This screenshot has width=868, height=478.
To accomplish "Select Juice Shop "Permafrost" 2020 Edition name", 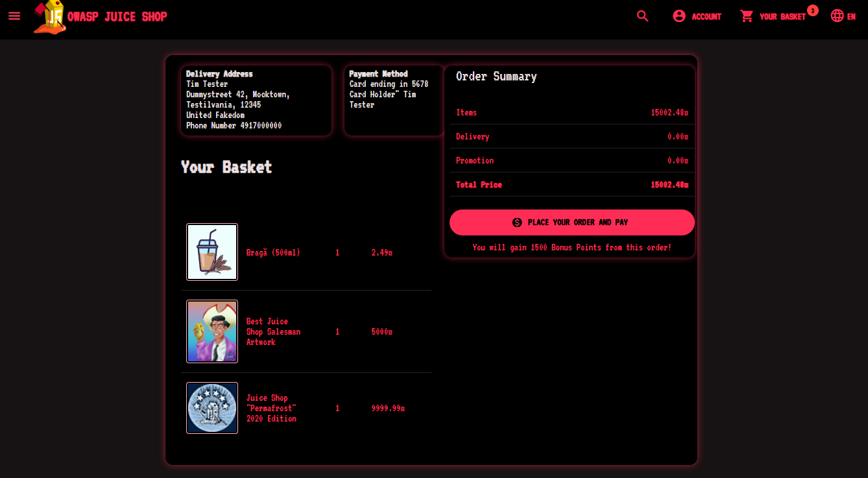I will tap(271, 408).
